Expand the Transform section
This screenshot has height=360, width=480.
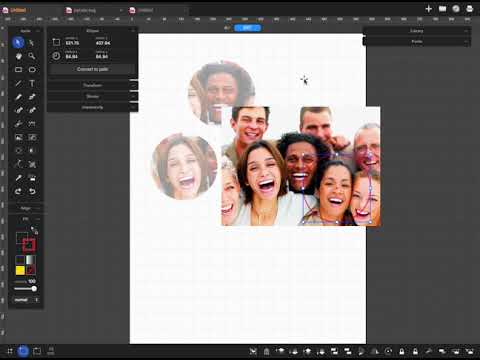tap(92, 85)
